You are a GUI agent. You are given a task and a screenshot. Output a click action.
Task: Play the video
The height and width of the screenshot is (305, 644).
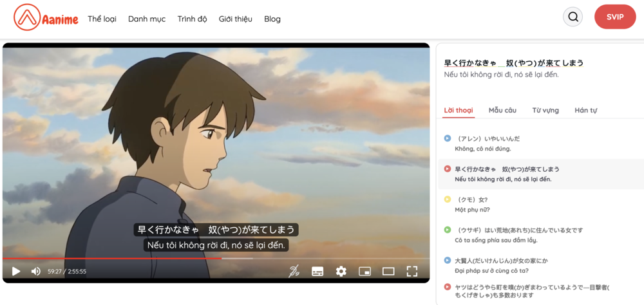pos(16,272)
